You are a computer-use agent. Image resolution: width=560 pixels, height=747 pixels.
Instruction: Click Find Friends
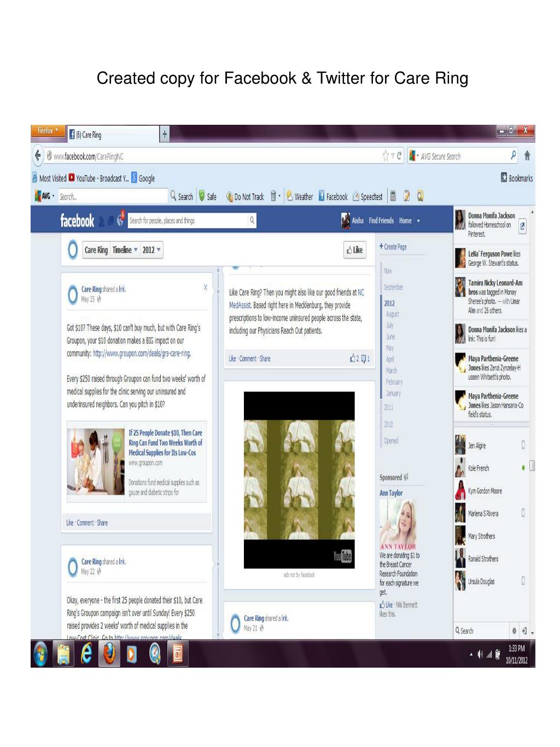[x=381, y=221]
